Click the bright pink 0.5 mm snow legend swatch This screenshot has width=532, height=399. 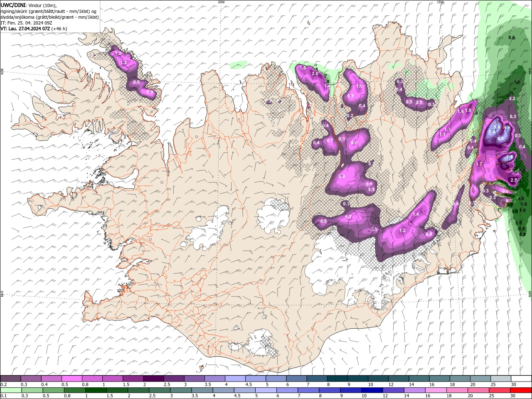point(72,379)
